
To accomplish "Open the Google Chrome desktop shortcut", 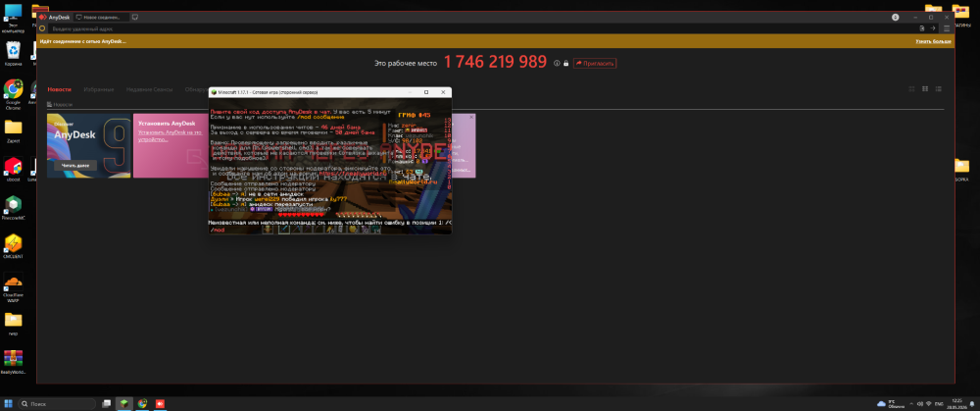I will [x=13, y=94].
